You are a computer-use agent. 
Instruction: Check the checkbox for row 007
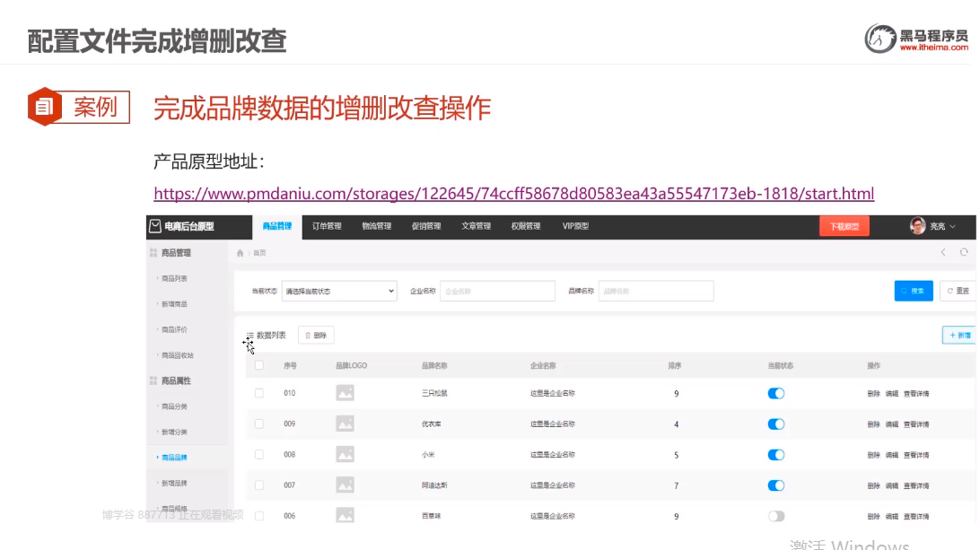(259, 485)
